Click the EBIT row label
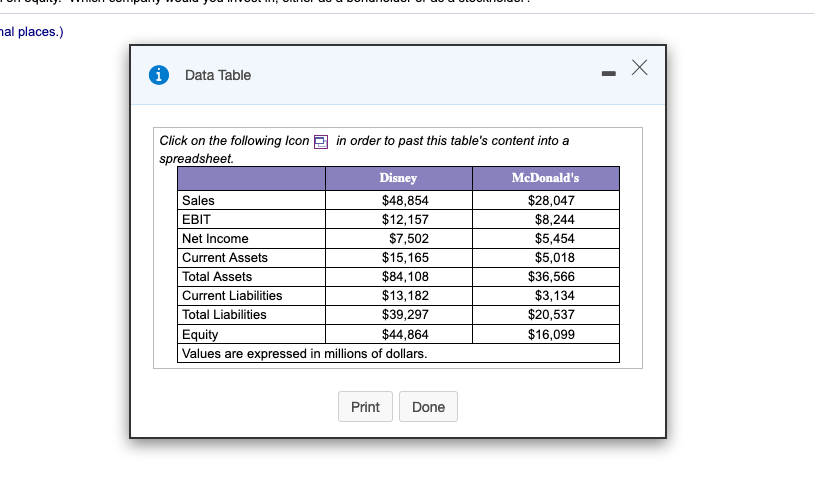This screenshot has height=485, width=814. pyautogui.click(x=196, y=220)
